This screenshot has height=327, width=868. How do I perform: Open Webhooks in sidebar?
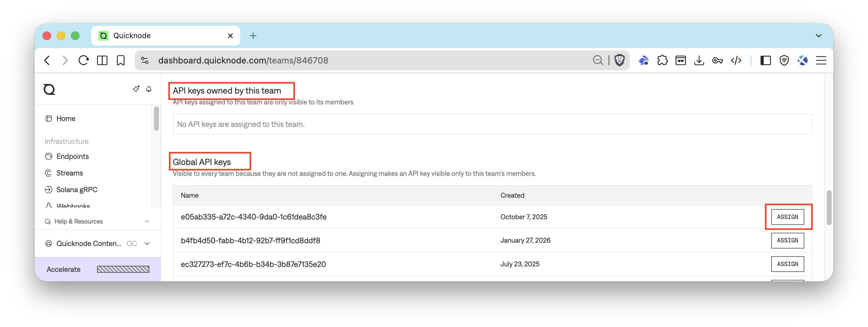click(x=67, y=205)
